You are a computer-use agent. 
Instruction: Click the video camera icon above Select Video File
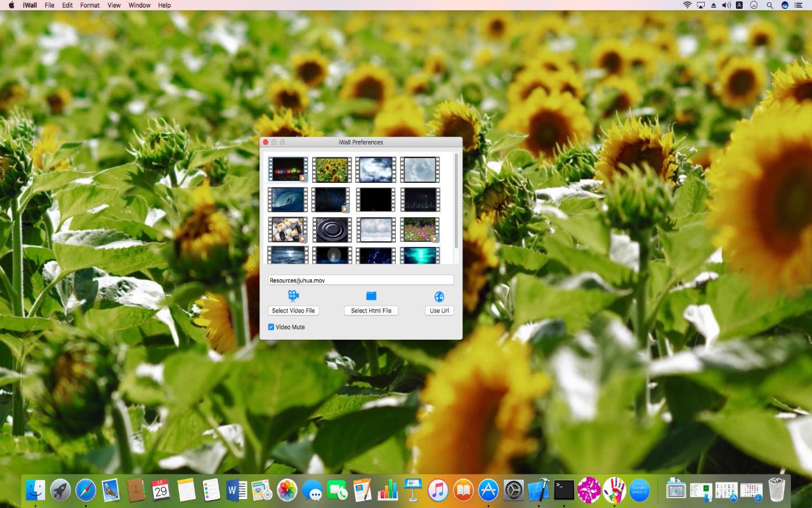[292, 295]
